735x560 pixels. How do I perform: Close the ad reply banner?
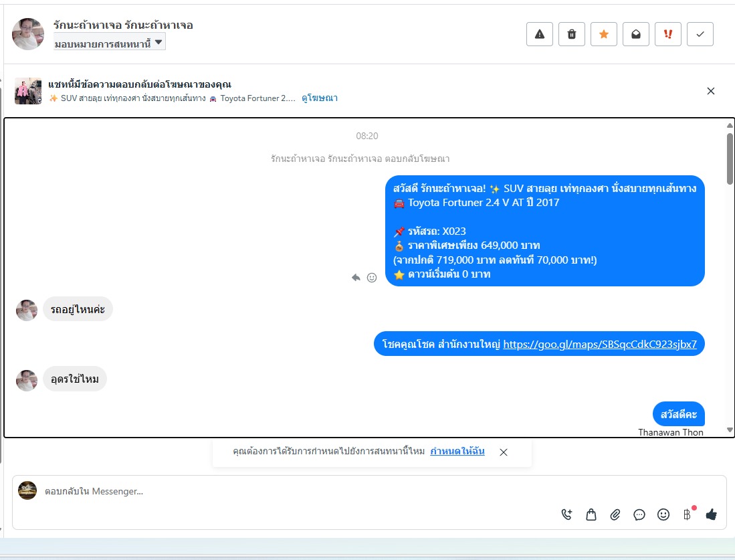pyautogui.click(x=711, y=91)
